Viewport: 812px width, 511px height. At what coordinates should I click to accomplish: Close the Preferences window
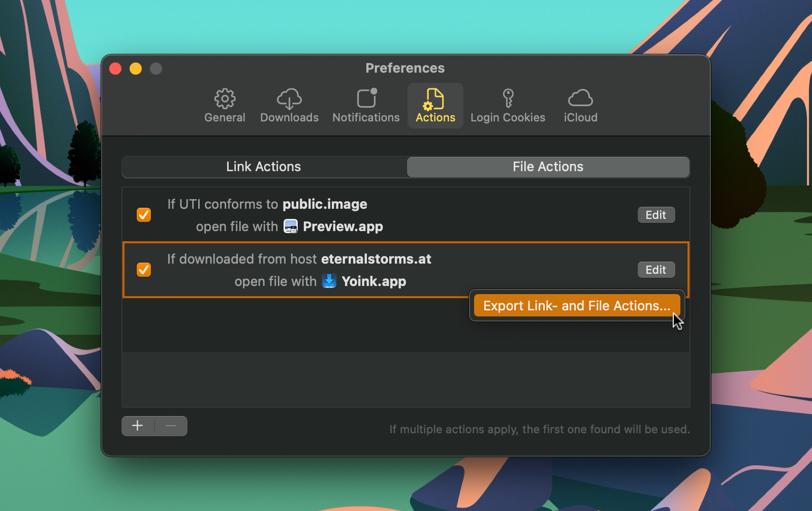click(115, 69)
